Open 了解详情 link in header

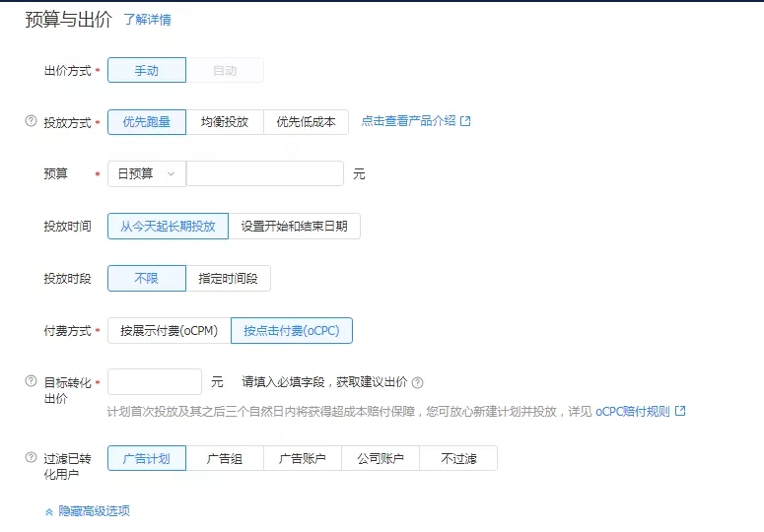tap(147, 20)
